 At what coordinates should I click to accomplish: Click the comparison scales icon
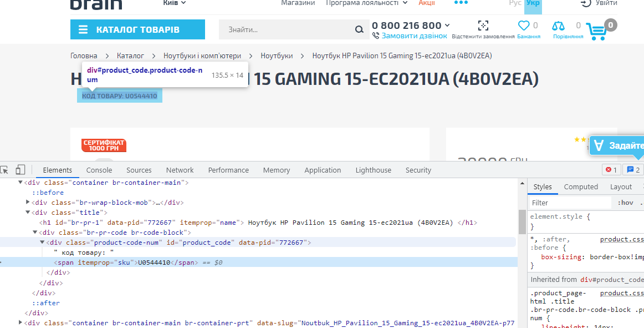[558, 26]
